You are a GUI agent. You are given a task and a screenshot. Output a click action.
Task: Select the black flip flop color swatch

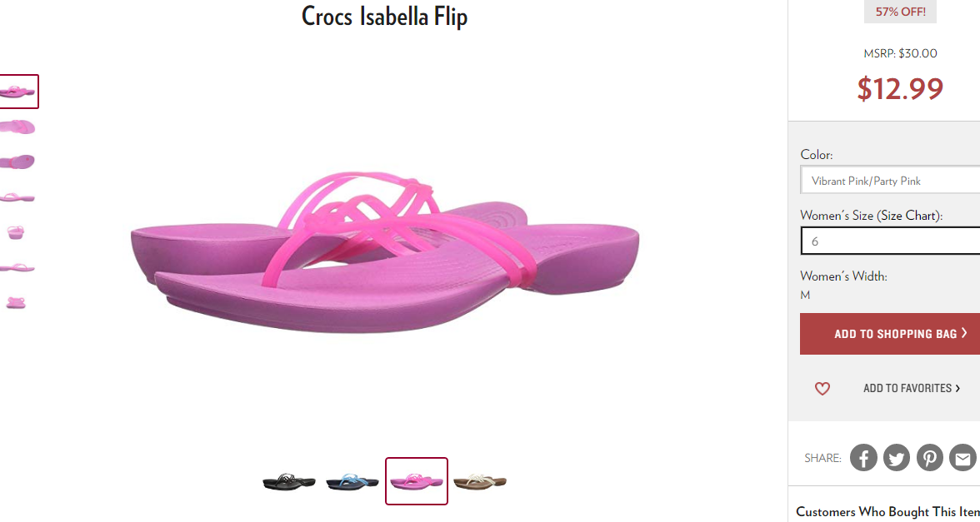pos(288,481)
